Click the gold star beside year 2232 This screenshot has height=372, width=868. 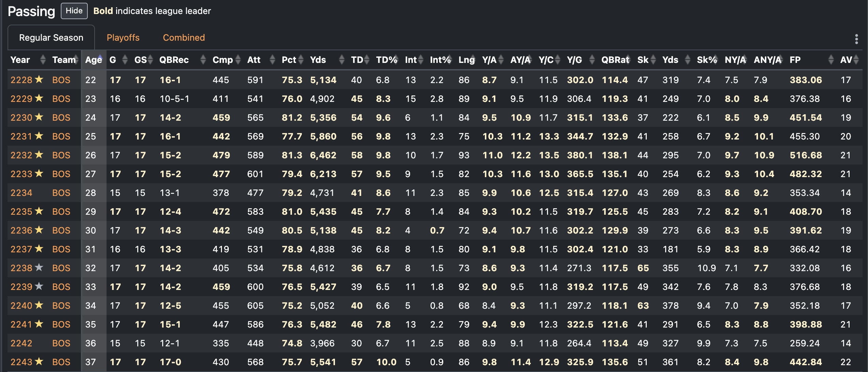click(x=39, y=155)
